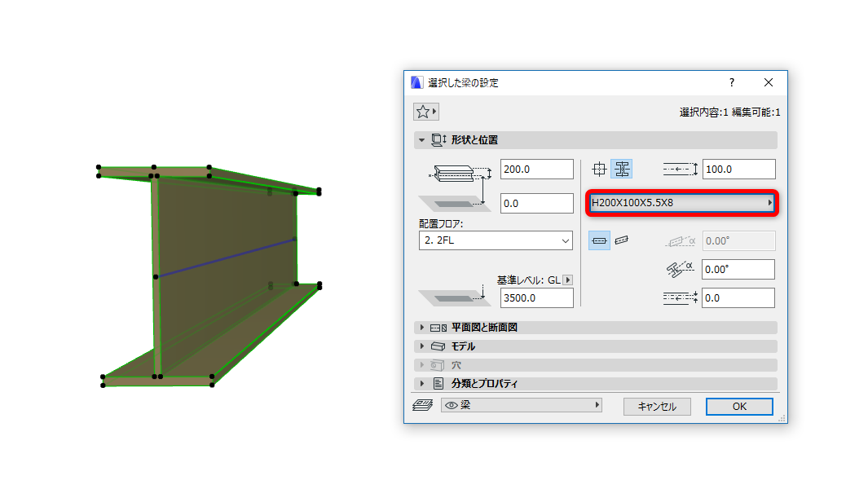Click the blue reference line on the beam
This screenshot has height=489, width=868.
[225, 258]
